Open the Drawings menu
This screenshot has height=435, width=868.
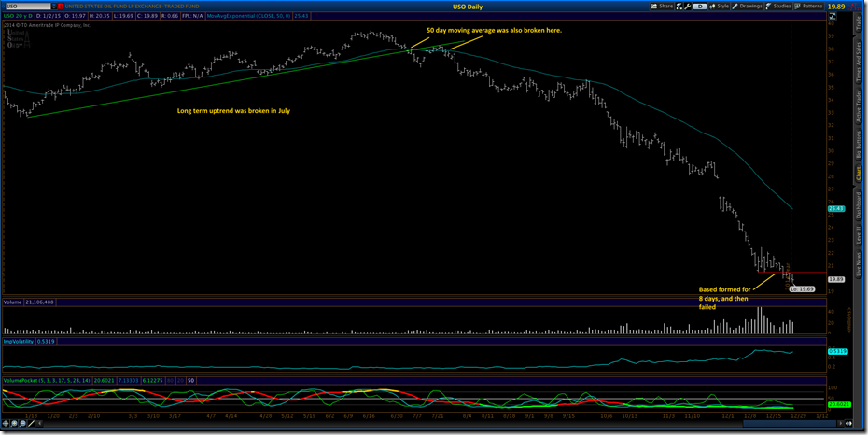(748, 7)
